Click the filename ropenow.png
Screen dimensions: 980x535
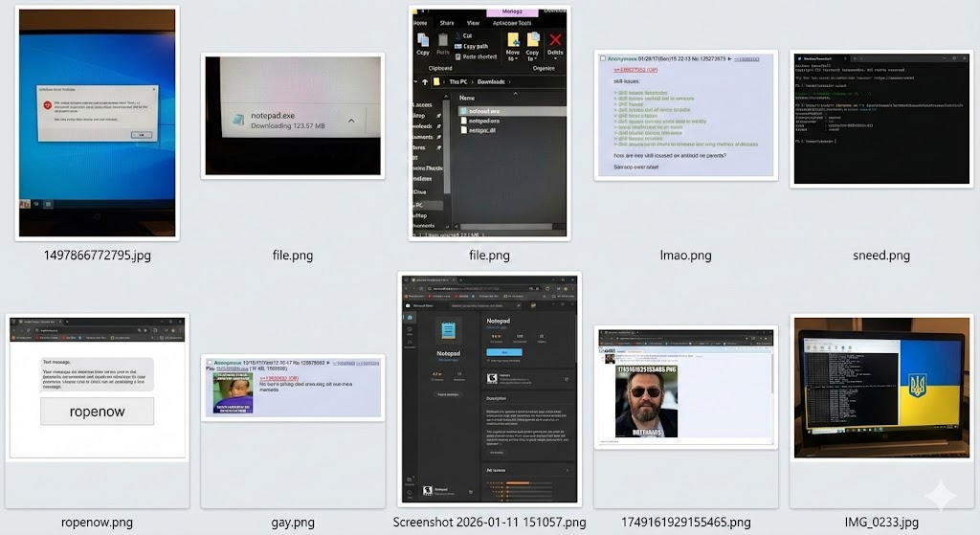coord(97,523)
